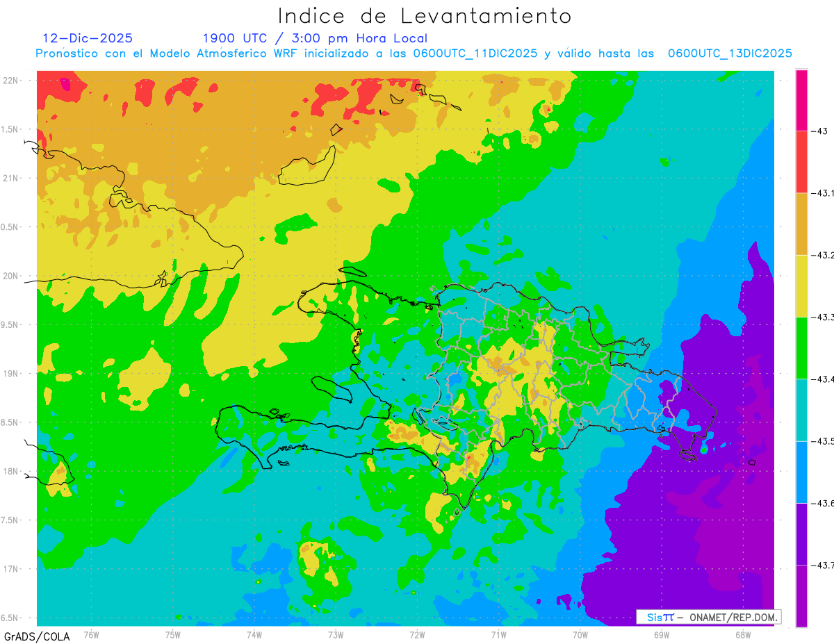This screenshot has width=834, height=644.
Task: Click the purple legend swatch below -43.7
Action: 801,595
